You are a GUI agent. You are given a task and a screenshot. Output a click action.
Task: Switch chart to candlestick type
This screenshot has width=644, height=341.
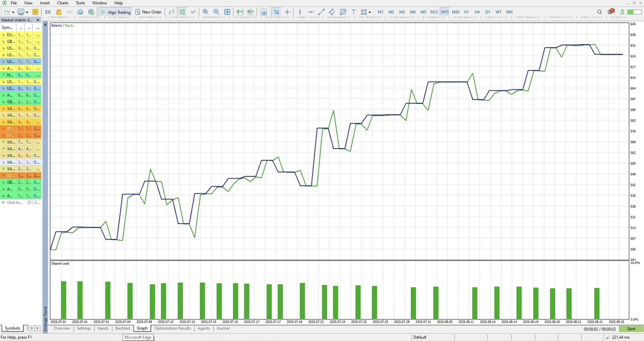coord(182,12)
